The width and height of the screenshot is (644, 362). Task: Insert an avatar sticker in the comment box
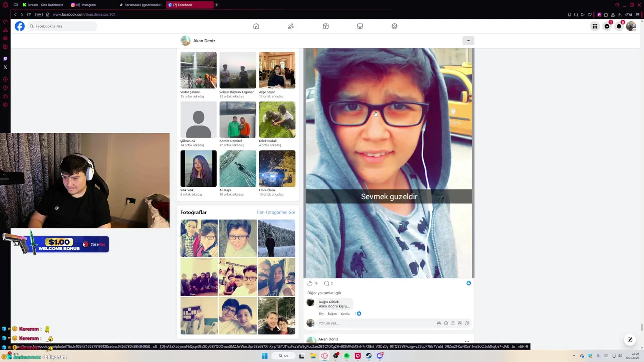tap(439, 323)
